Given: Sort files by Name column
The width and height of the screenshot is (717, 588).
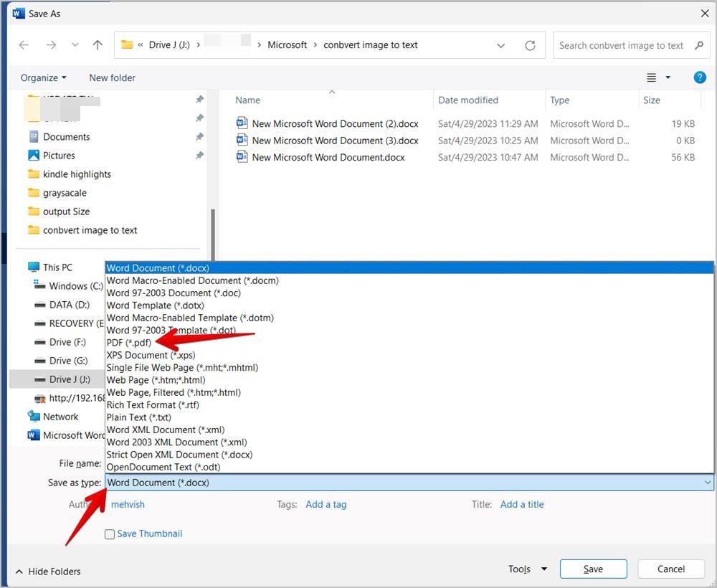Looking at the screenshot, I should (248, 100).
